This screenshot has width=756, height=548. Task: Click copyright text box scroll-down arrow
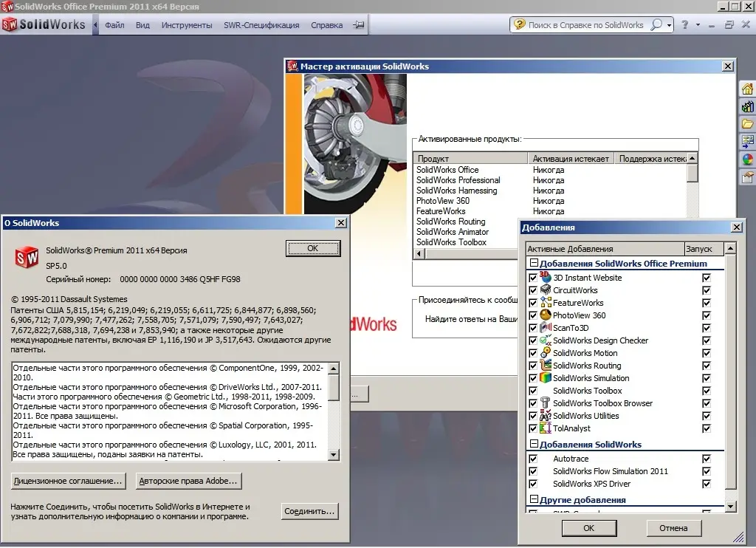333,454
